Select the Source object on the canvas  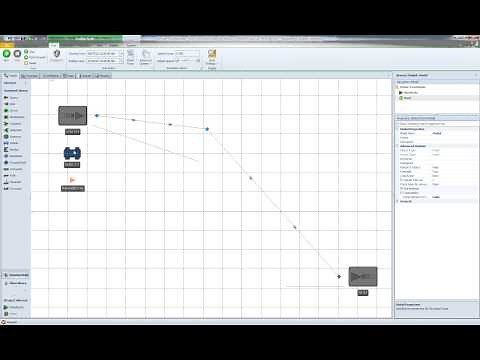[x=73, y=116]
